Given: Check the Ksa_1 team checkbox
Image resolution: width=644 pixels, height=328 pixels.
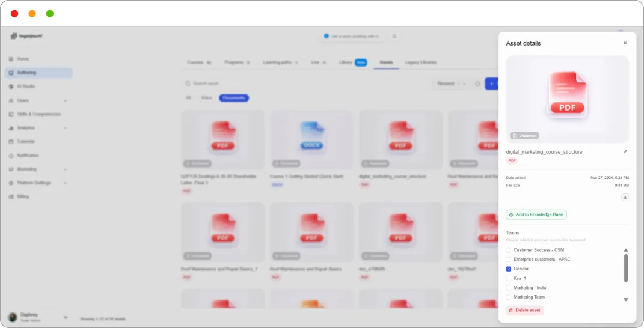Looking at the screenshot, I should coord(509,278).
